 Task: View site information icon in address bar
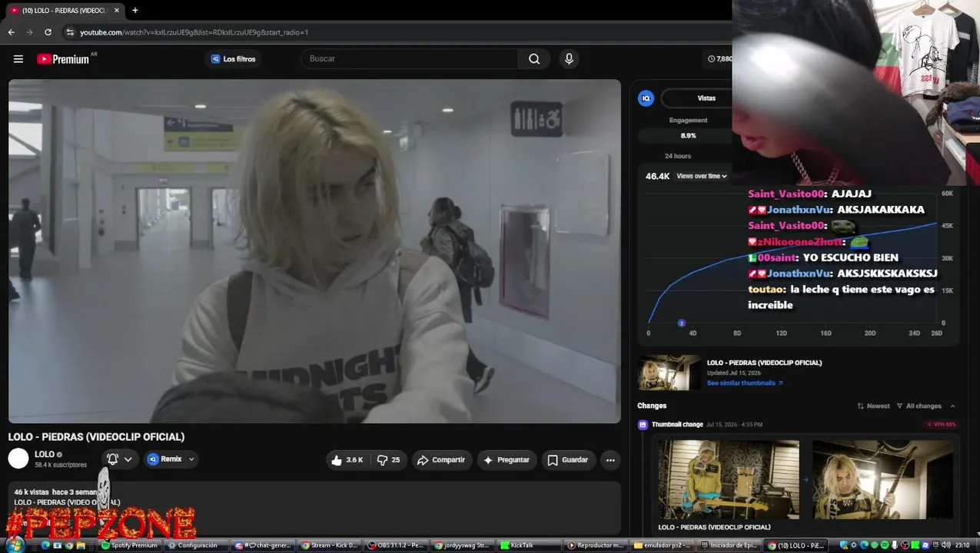(x=70, y=32)
